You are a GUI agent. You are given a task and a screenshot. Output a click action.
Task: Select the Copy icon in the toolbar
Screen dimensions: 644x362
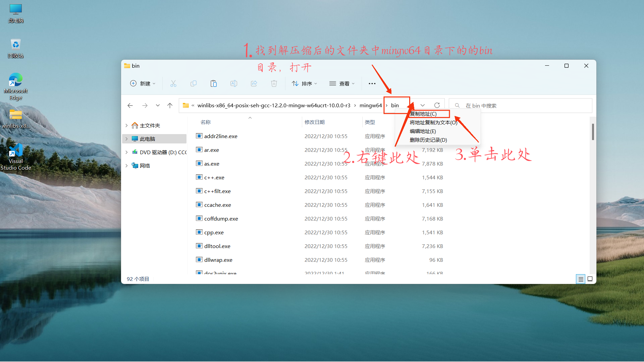point(194,83)
